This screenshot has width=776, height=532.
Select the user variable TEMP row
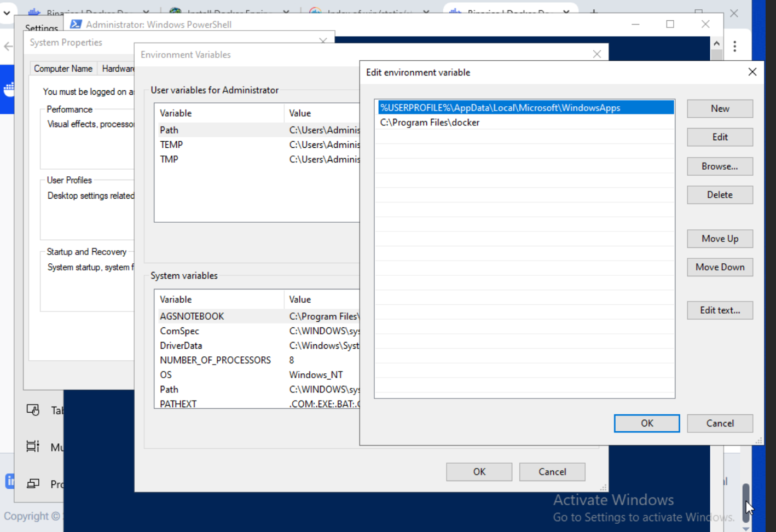coord(257,144)
